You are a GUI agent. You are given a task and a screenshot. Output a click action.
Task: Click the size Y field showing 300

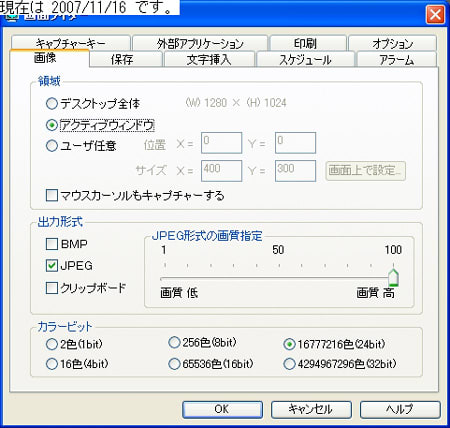(x=295, y=171)
